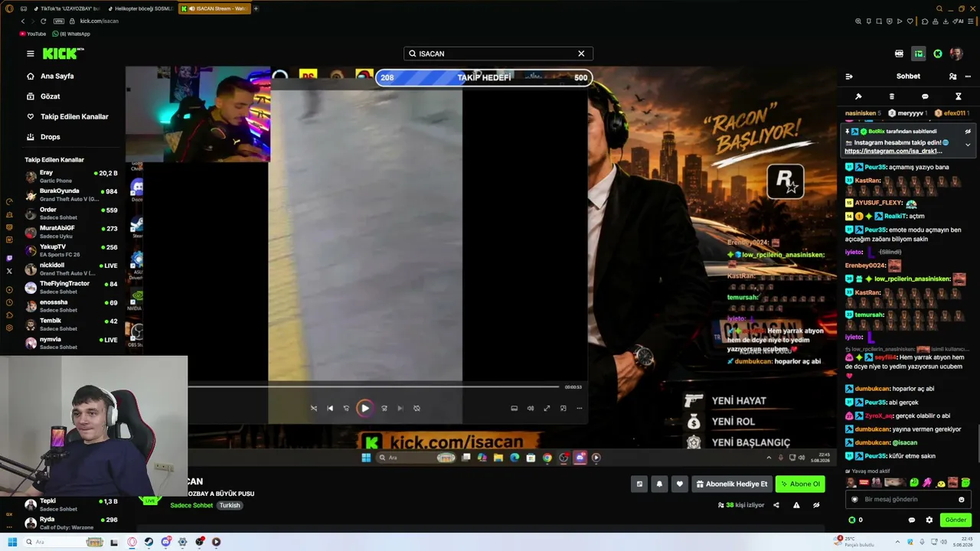Click the Turkish language tag
Viewport: 980px width, 551px height.
tap(230, 506)
